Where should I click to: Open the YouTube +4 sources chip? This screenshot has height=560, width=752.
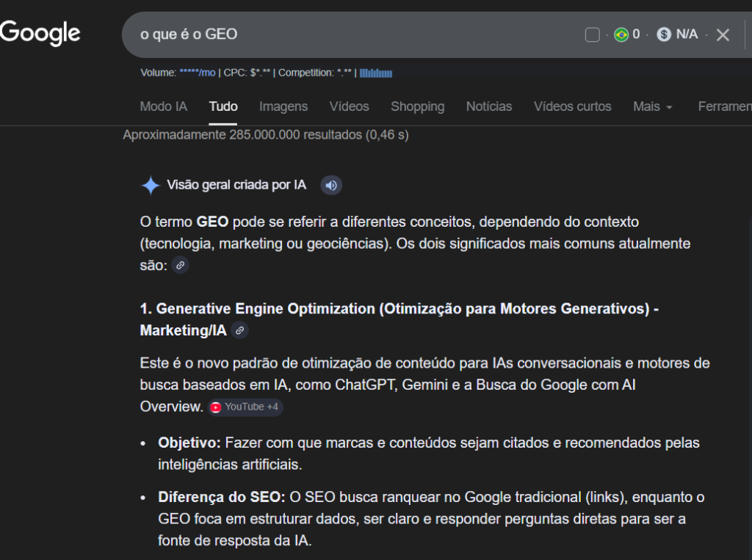tap(245, 407)
